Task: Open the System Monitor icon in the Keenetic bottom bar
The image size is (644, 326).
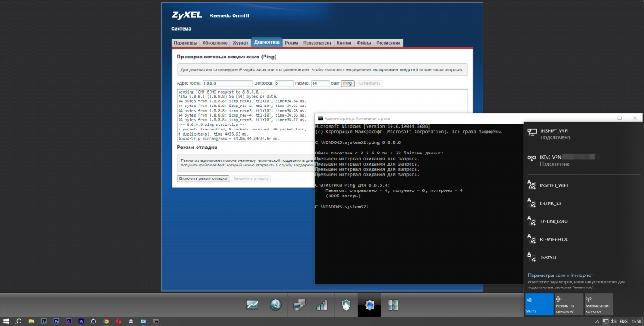Action: (x=252, y=305)
